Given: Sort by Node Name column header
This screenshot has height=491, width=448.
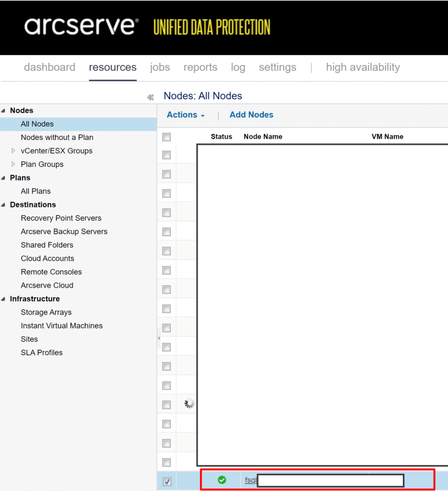Looking at the screenshot, I should (x=263, y=137).
